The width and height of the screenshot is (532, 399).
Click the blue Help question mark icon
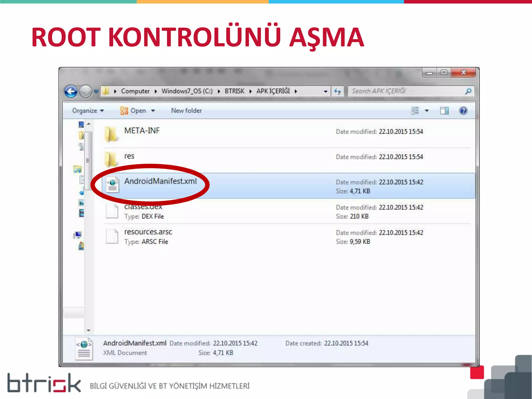tap(463, 111)
